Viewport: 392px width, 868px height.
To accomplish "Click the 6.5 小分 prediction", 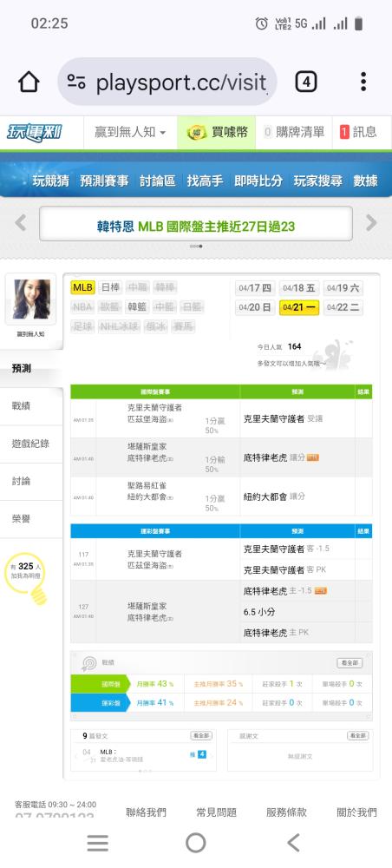I will 259,612.
